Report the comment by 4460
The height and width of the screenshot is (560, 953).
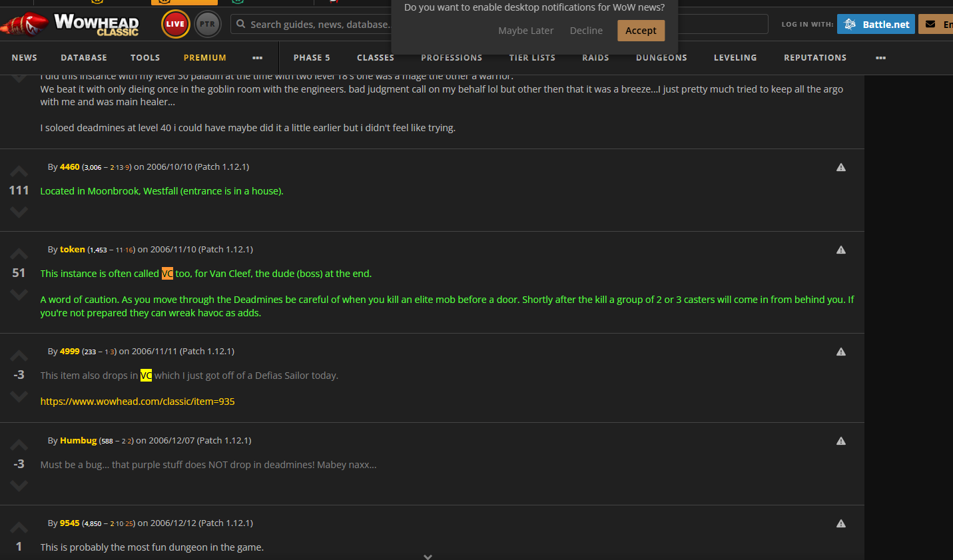(841, 167)
